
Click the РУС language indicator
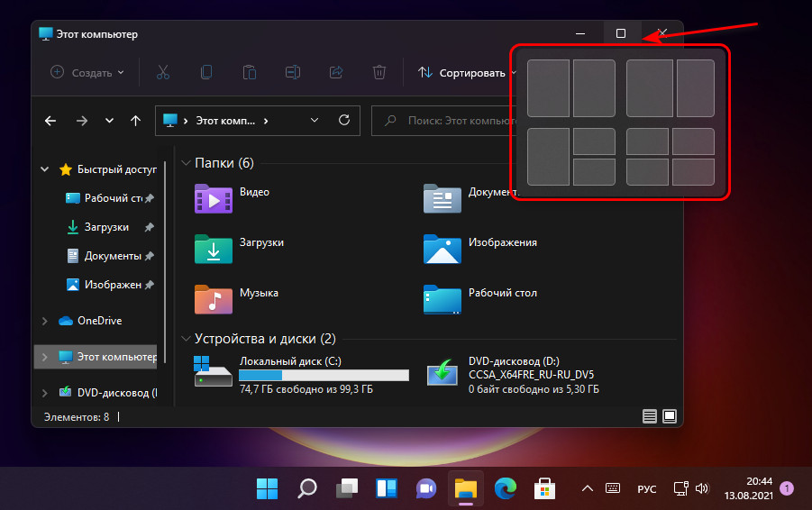647,488
